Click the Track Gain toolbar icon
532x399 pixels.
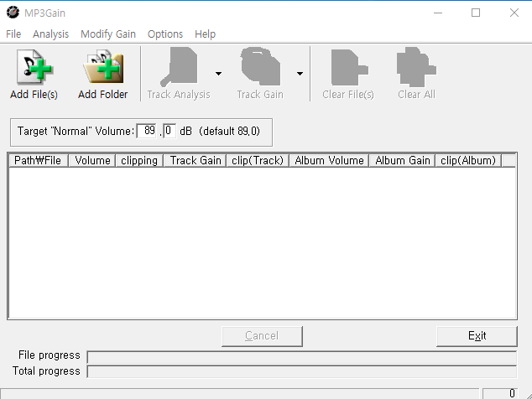pyautogui.click(x=260, y=66)
